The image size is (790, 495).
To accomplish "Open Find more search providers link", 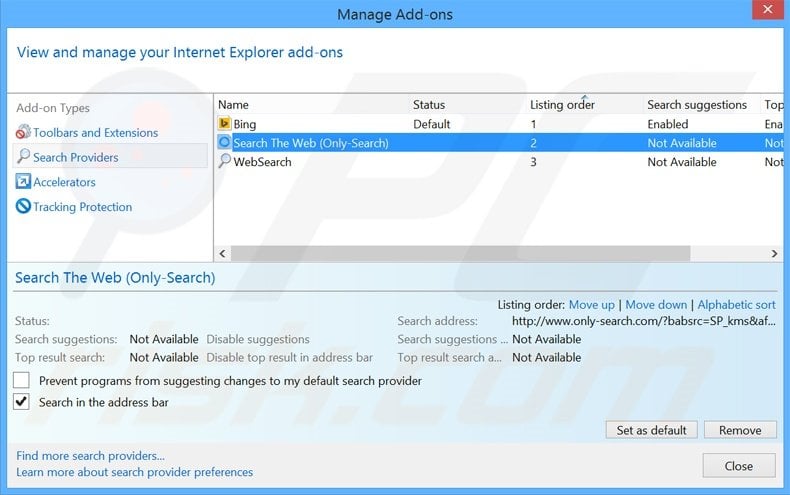I will [x=90, y=456].
